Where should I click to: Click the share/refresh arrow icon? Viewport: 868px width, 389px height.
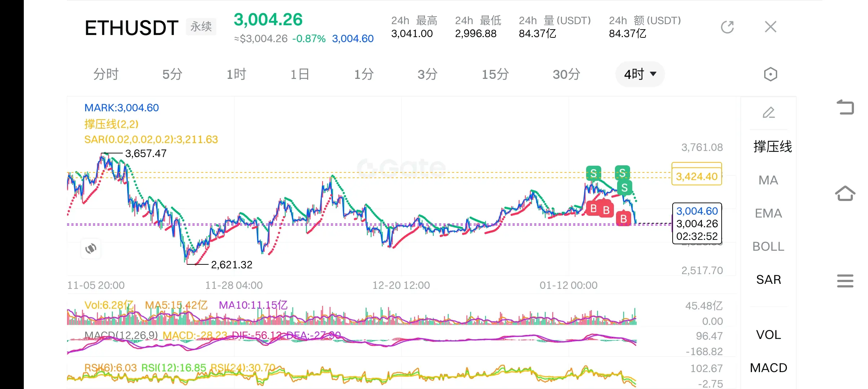click(x=727, y=27)
